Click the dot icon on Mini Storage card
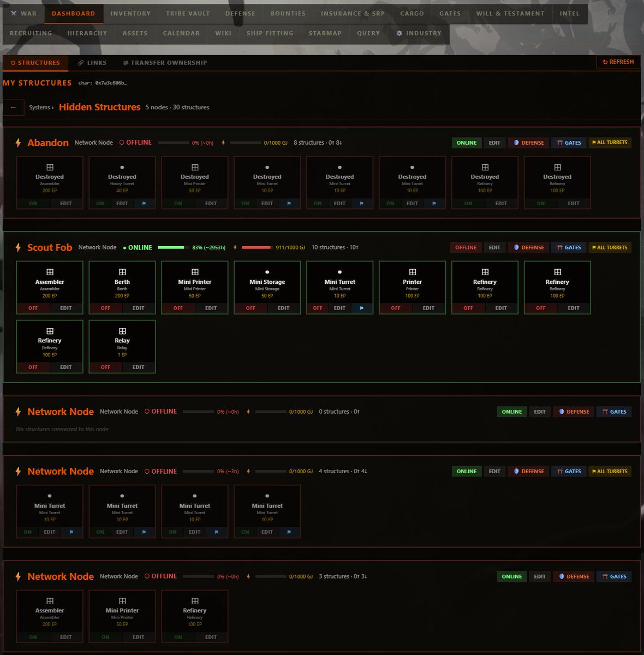The height and width of the screenshot is (655, 644). click(267, 272)
